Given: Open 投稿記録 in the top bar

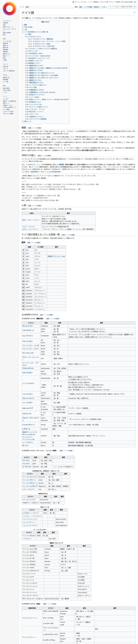Looking at the screenshot, I should 96,2.
